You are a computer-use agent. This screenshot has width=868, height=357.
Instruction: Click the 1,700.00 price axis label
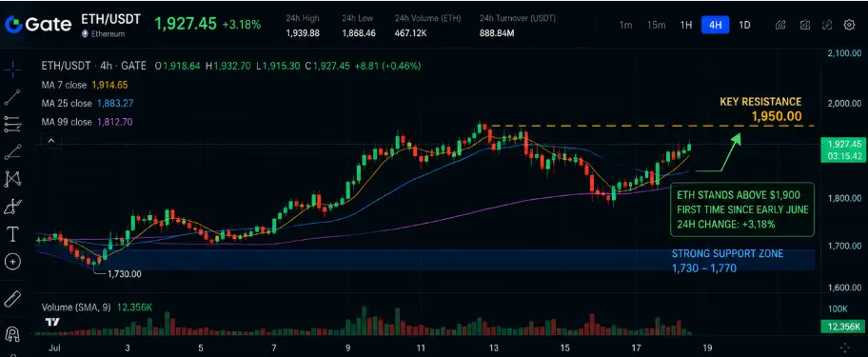pos(844,246)
